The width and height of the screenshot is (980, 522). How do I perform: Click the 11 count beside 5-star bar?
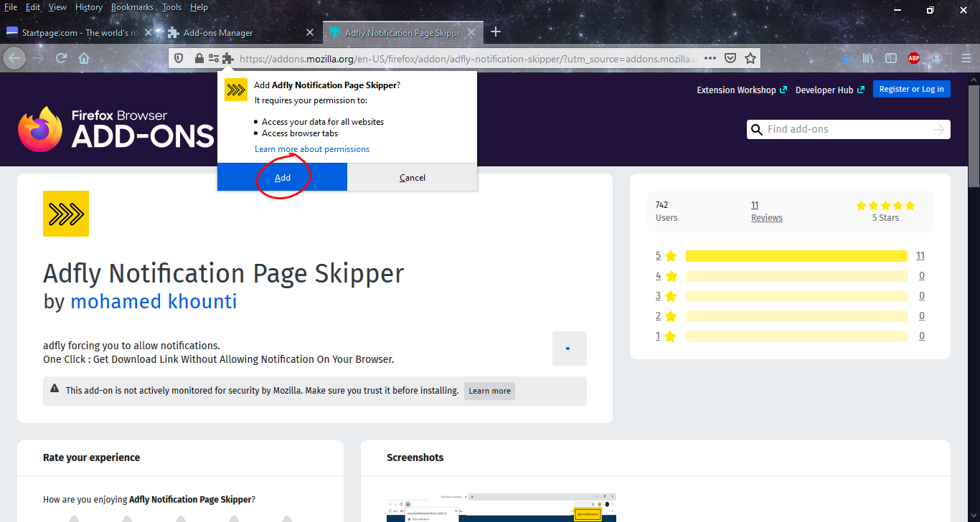click(x=920, y=255)
